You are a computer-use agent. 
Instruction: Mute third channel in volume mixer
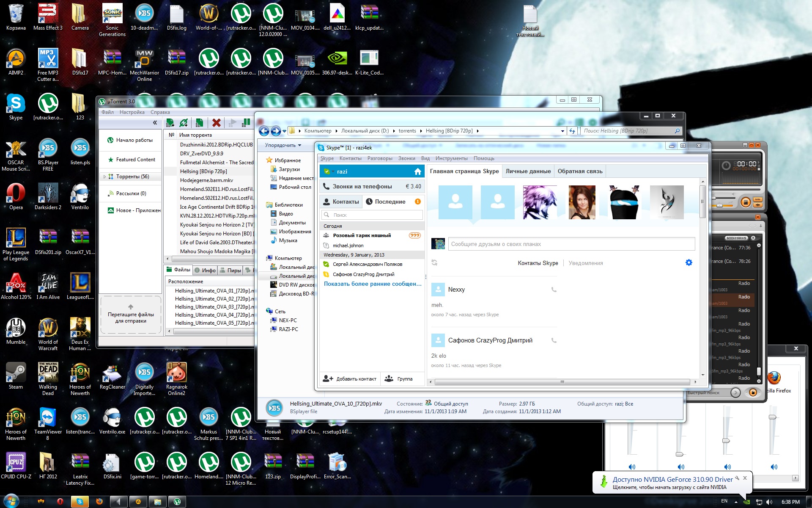pyautogui.click(x=727, y=467)
